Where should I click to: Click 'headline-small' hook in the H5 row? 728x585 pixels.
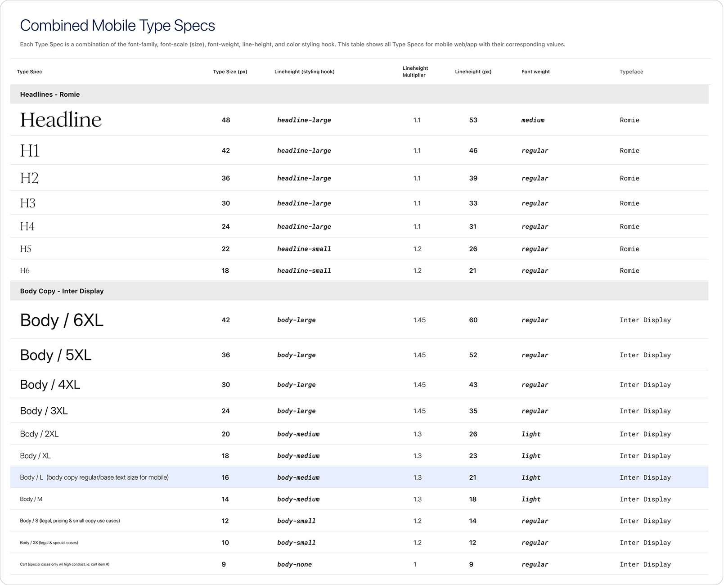304,249
